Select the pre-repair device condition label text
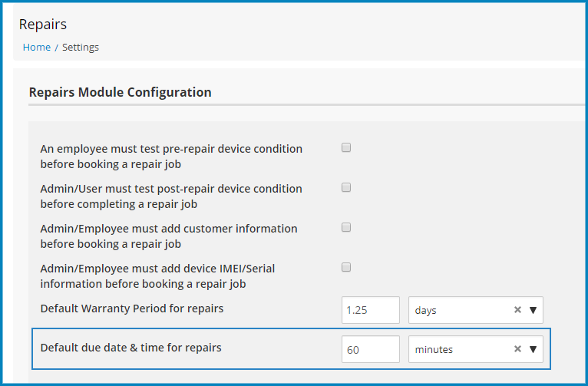This screenshot has height=386, width=588. coord(171,157)
